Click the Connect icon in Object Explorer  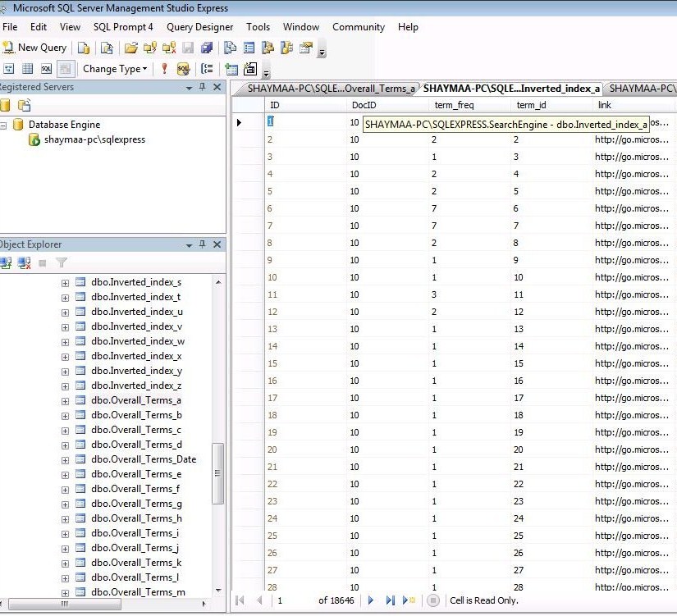[7, 262]
